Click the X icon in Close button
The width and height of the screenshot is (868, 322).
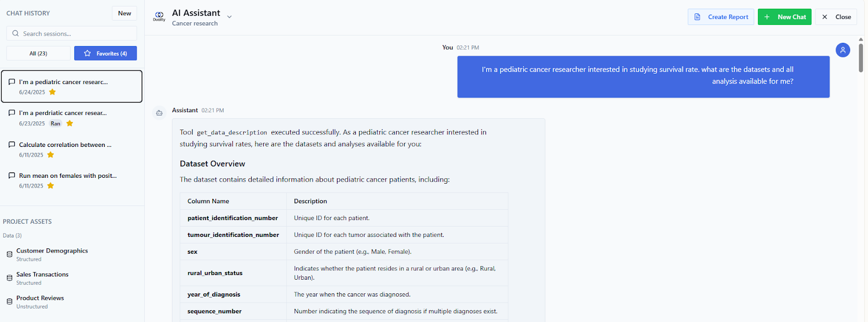[825, 17]
